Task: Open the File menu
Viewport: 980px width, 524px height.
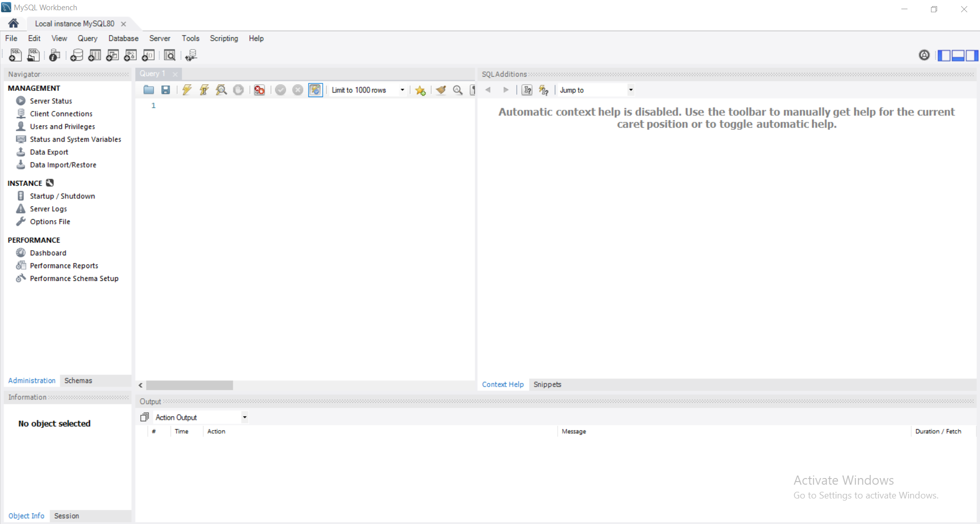Action: [11, 38]
